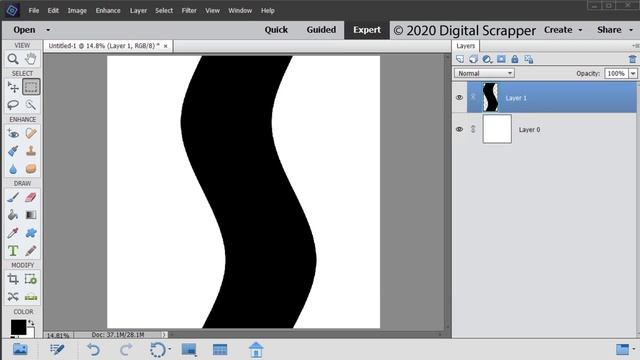
Task: Select the Rectangular Marquee tool
Action: [31, 87]
